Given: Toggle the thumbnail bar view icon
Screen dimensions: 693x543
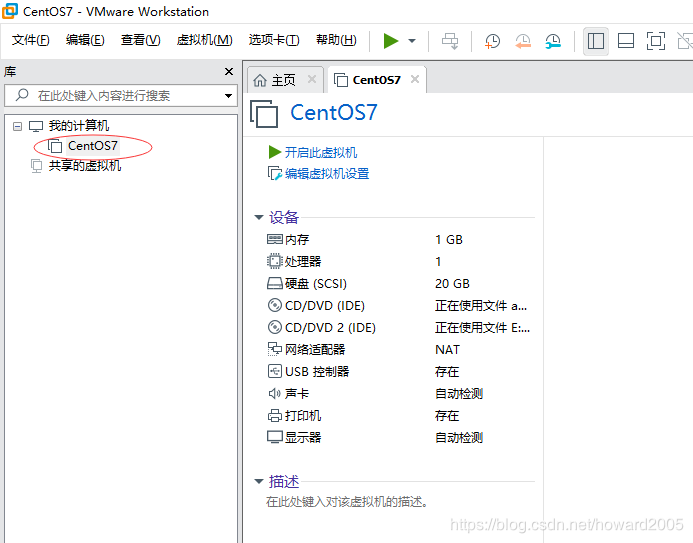Looking at the screenshot, I should coord(625,41).
